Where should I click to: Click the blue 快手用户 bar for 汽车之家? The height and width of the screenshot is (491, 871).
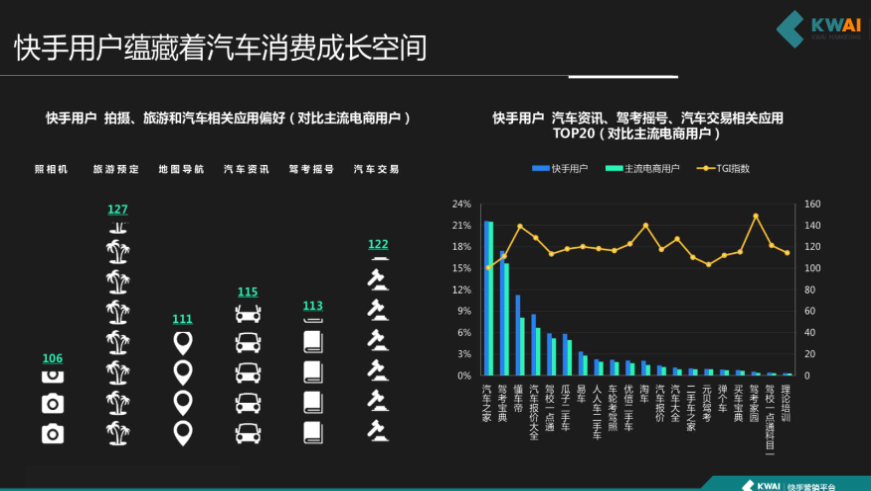486,298
